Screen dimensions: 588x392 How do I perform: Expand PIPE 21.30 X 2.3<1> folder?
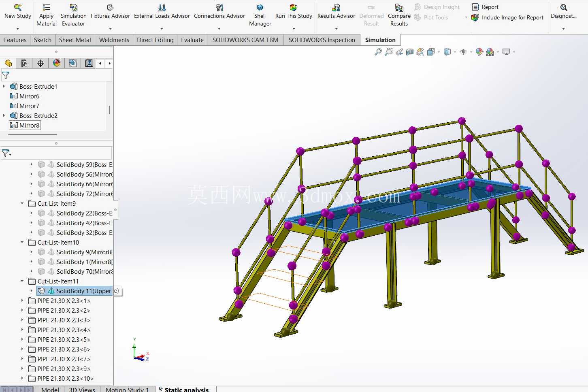[x=22, y=300]
